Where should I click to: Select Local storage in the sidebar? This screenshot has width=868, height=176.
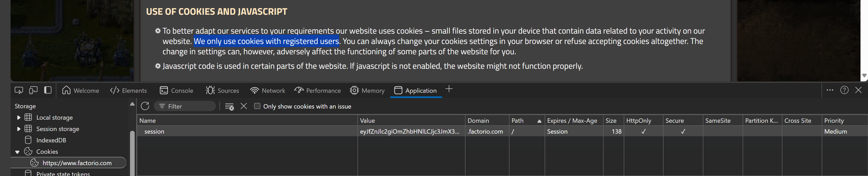pos(54,118)
